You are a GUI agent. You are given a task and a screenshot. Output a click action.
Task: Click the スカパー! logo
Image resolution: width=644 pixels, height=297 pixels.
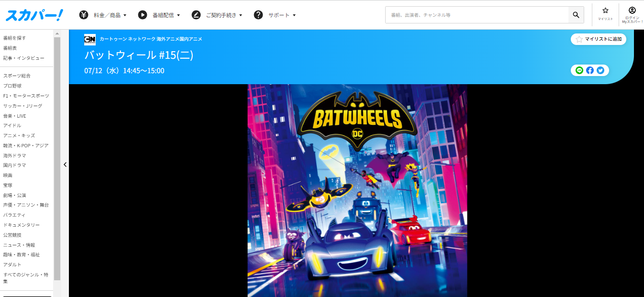click(x=34, y=15)
